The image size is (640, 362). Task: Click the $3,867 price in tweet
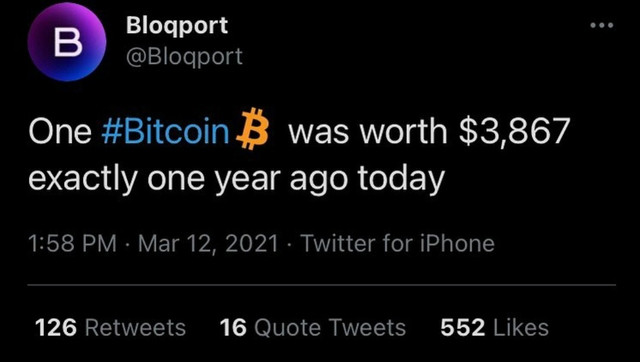(514, 132)
